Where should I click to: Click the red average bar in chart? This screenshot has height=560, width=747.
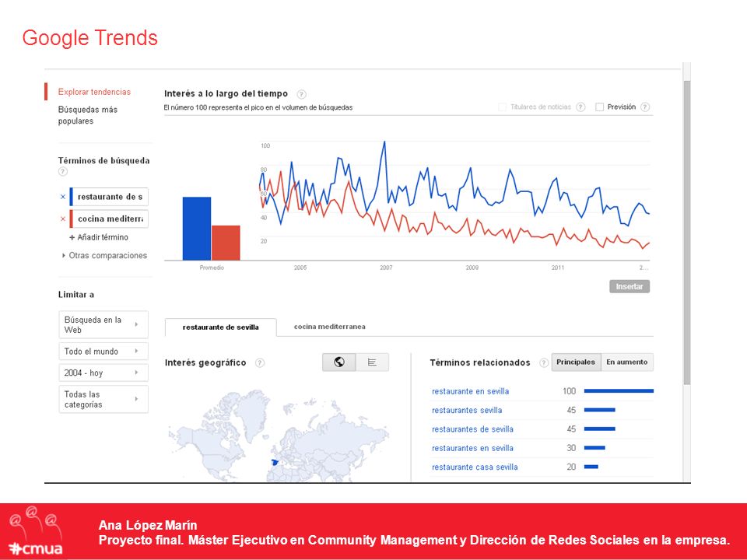tap(226, 243)
